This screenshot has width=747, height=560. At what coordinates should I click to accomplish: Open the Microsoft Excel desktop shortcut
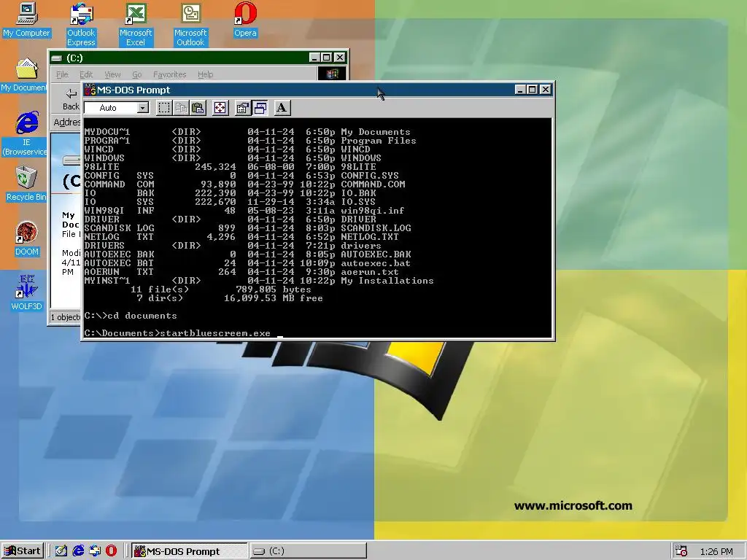tap(136, 24)
